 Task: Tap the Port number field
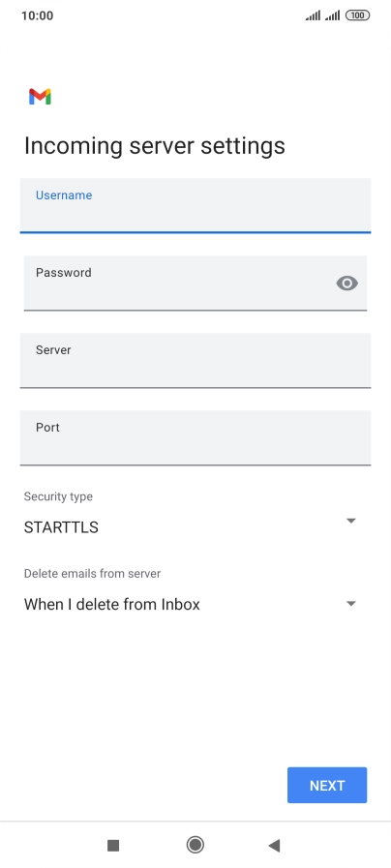(x=195, y=438)
